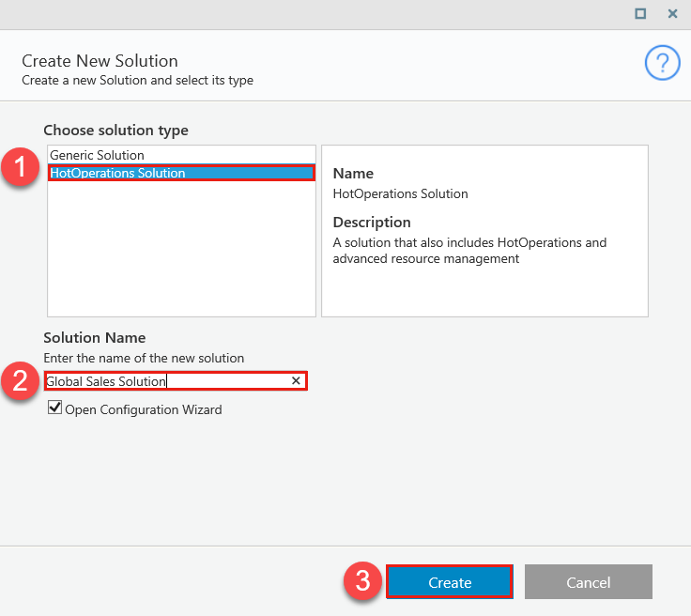Select HotOperations Solution in the type list
691x616 pixels.
coord(118,173)
